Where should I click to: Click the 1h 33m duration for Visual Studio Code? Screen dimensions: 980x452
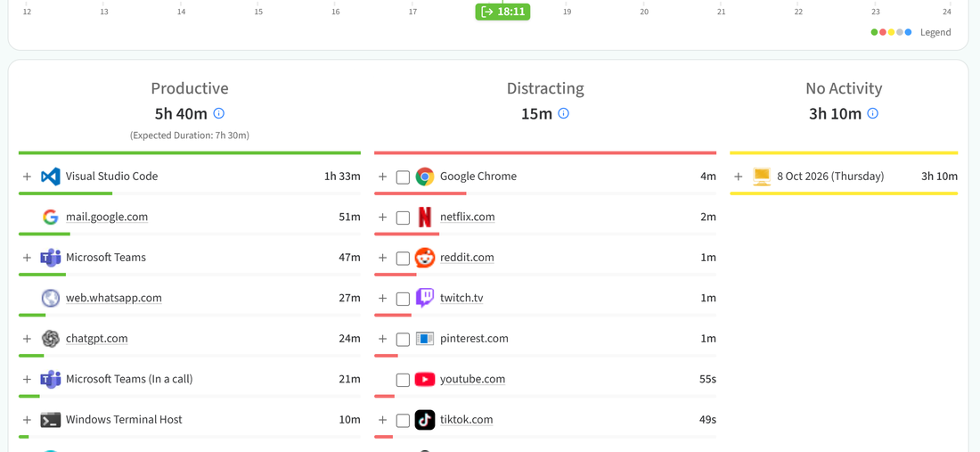point(342,177)
